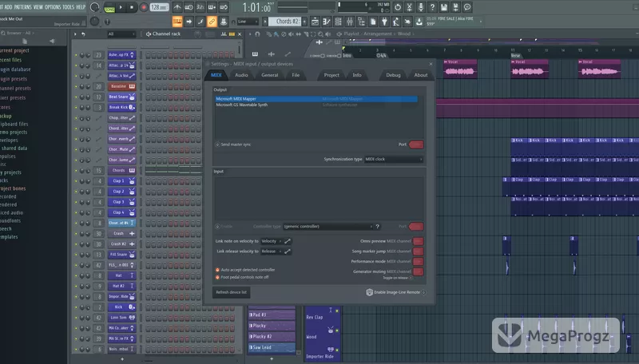Viewport: 639px width, 364px height.
Task: Click Song marker jump MIDI channel field
Action: click(418, 251)
